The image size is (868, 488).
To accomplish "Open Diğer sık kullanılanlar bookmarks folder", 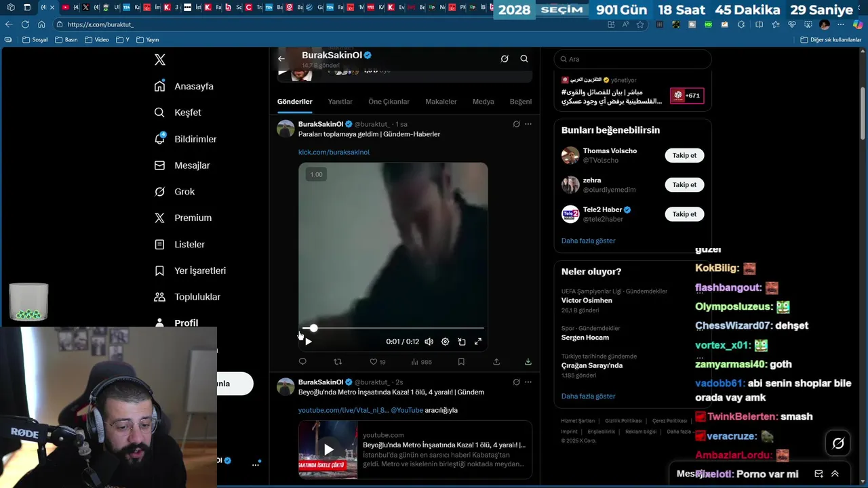I will (831, 39).
